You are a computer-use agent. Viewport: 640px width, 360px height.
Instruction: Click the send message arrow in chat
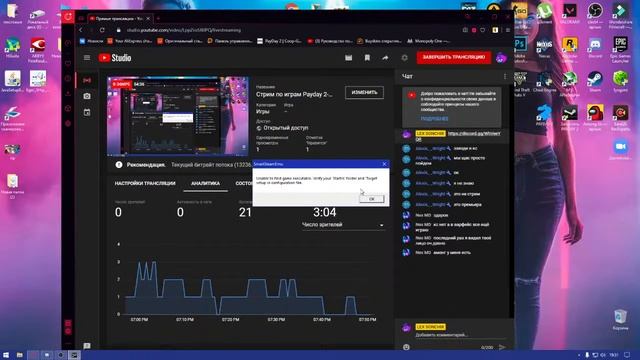(x=502, y=347)
